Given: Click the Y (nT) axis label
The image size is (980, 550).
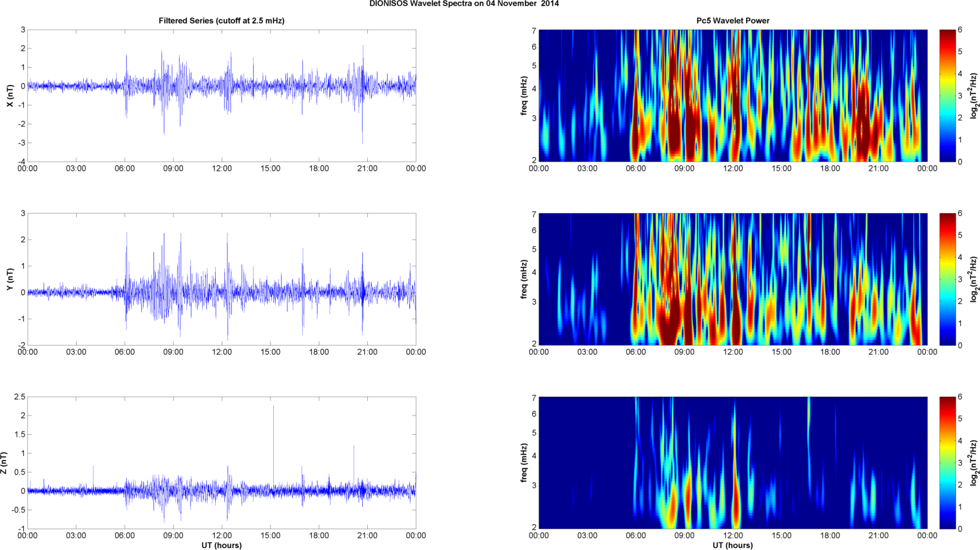Looking at the screenshot, I should click(x=10, y=280).
